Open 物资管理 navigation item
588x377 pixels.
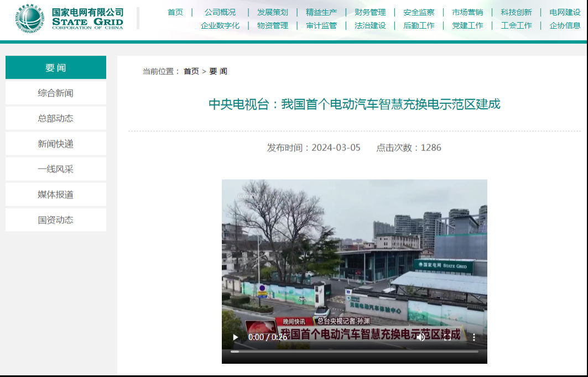tap(273, 25)
